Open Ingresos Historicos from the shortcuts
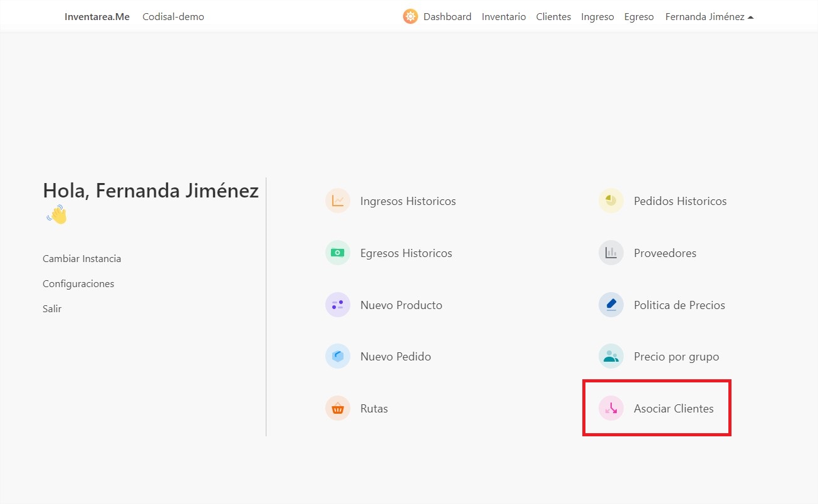The width and height of the screenshot is (818, 504). (x=407, y=201)
